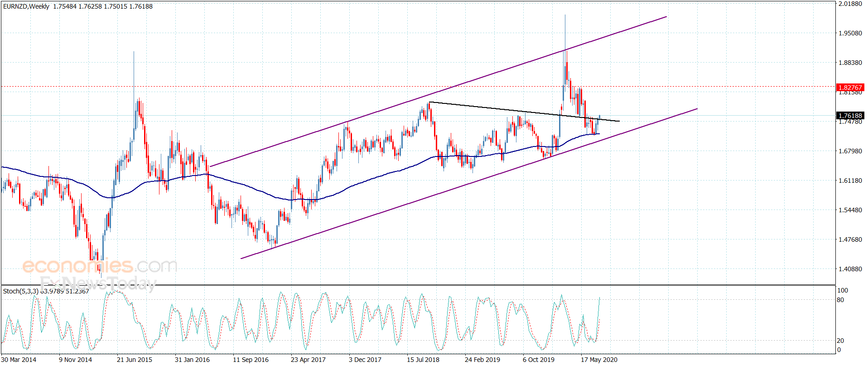The height and width of the screenshot is (366, 868).
Task: Click the stochastic 100 level label
Action: click(843, 290)
